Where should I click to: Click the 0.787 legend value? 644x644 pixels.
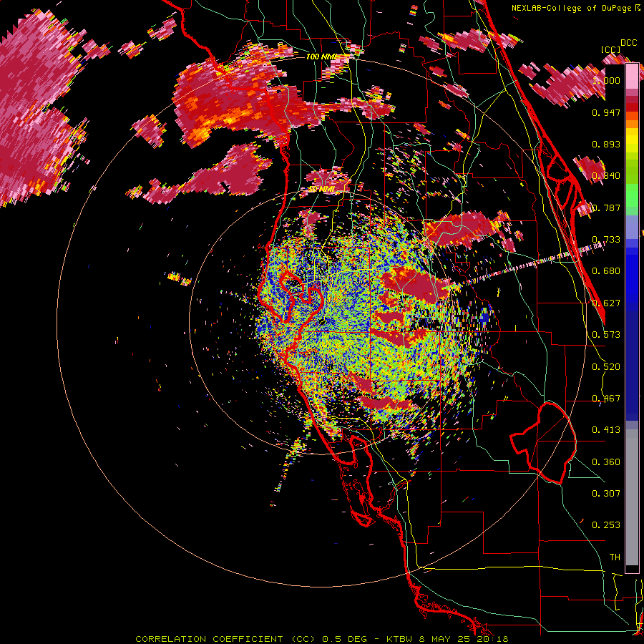pos(606,208)
